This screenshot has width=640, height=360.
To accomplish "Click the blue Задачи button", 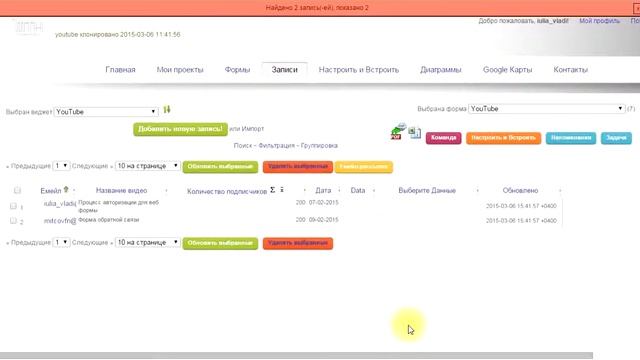I will [x=616, y=138].
